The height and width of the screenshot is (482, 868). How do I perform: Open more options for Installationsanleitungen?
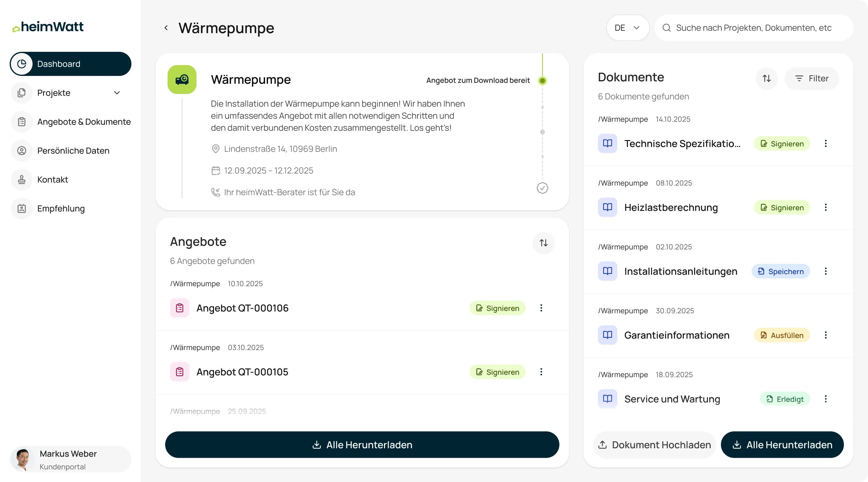pos(826,271)
